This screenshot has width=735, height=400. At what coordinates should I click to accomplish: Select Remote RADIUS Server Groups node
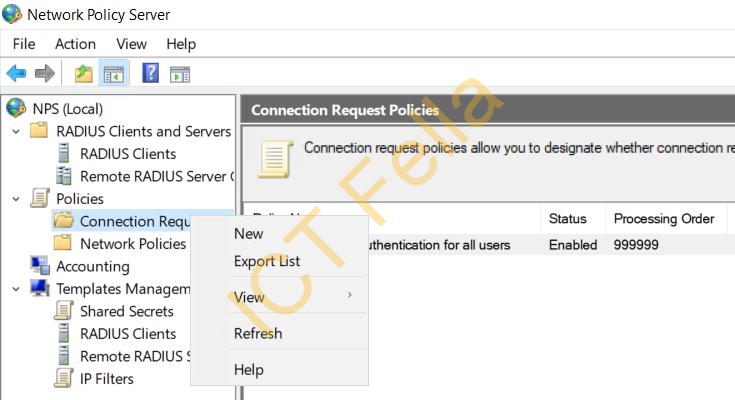[x=157, y=176]
